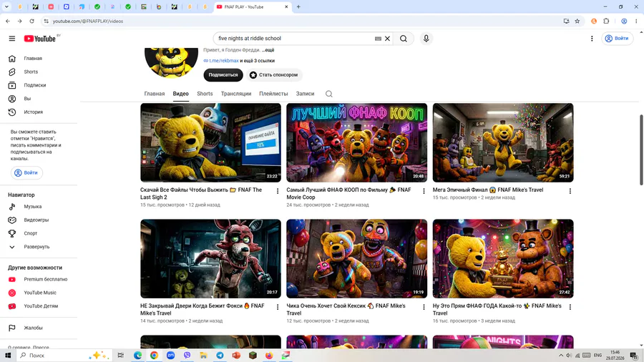The height and width of the screenshot is (362, 644).
Task: Open the browser tab list dropdown arrow
Action: 6,7
